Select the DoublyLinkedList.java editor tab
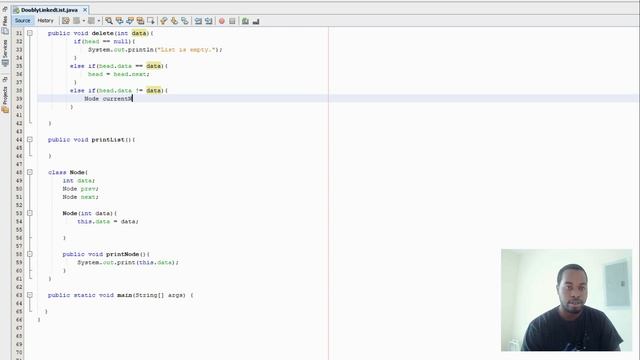This screenshot has width=640, height=360. pyautogui.click(x=49, y=10)
